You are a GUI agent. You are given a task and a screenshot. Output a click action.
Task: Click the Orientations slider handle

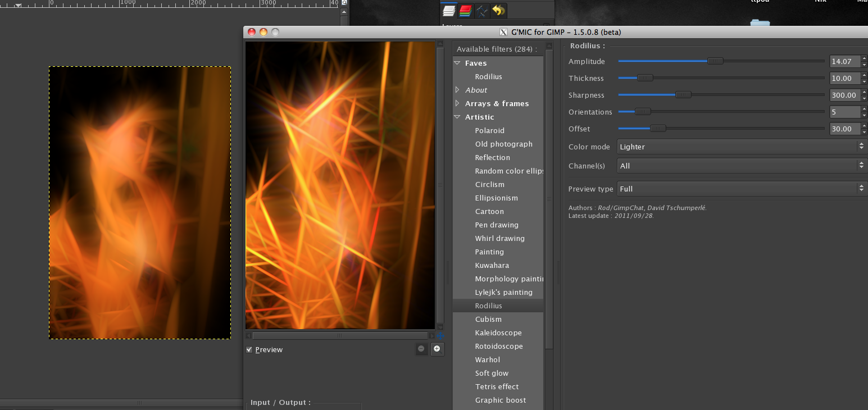pos(643,112)
